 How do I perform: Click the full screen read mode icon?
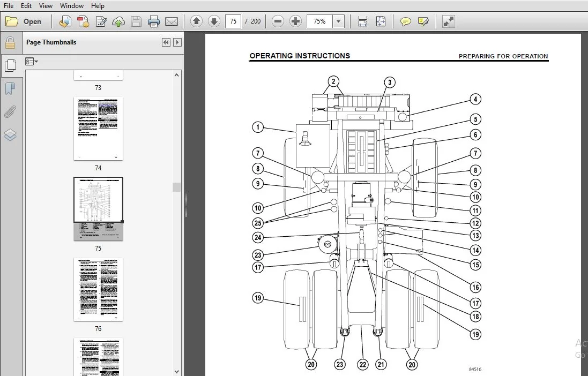click(449, 21)
